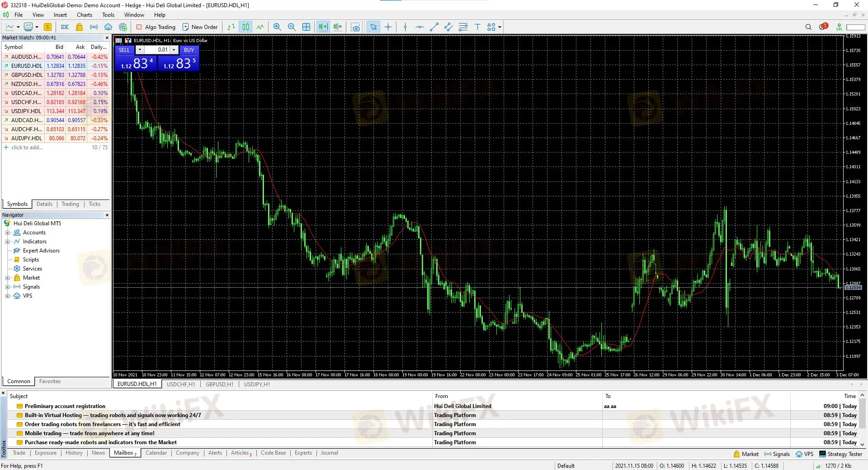
Task: Click the New Order button
Action: pos(200,27)
